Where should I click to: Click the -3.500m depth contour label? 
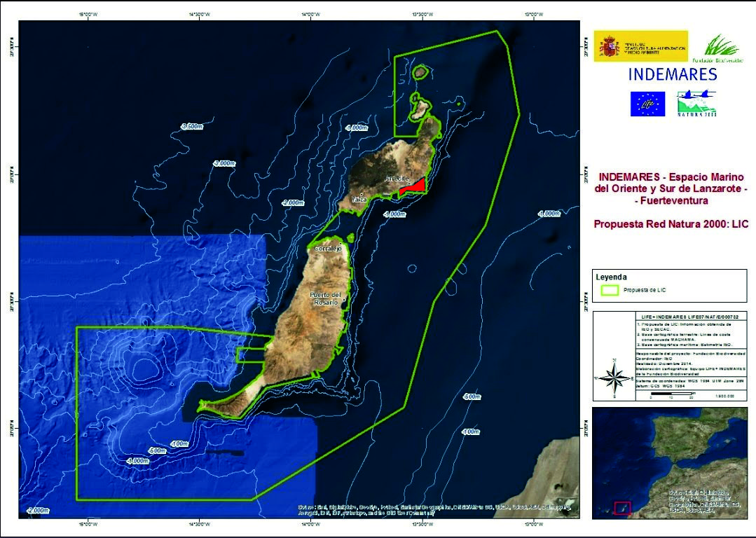(x=193, y=126)
